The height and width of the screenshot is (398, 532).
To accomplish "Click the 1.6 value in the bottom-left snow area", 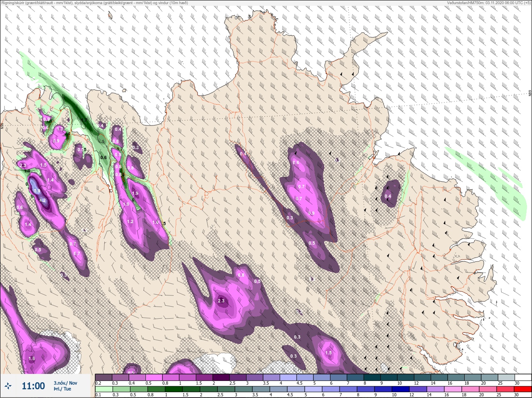I will (32, 359).
